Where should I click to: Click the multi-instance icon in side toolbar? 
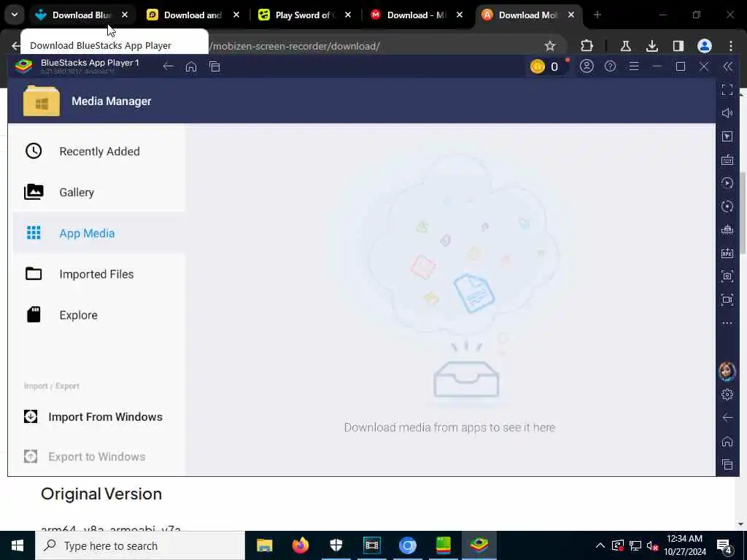(727, 230)
